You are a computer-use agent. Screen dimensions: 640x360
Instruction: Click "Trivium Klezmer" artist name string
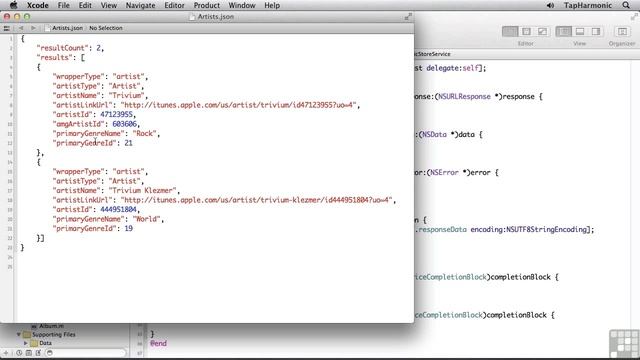(x=142, y=191)
